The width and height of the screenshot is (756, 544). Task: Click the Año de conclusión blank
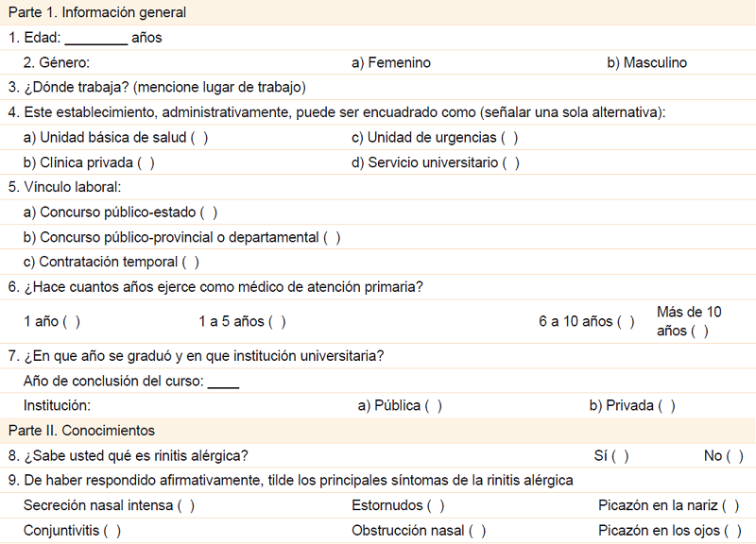pyautogui.click(x=223, y=382)
